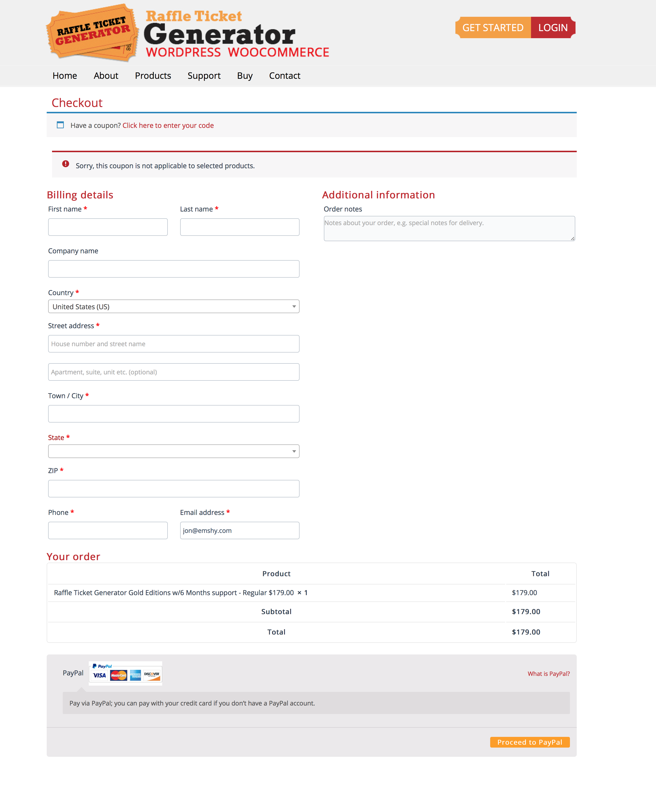The image size is (656, 812).
Task: Click the American Express card icon
Action: tap(135, 675)
